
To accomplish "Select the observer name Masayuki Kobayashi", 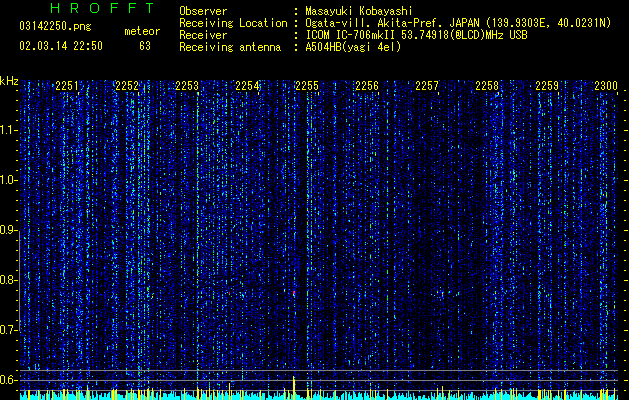I will [x=359, y=11].
